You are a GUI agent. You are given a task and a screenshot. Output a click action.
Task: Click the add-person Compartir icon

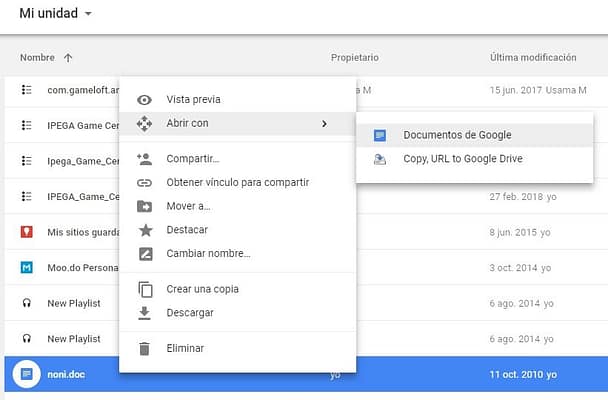click(x=144, y=159)
